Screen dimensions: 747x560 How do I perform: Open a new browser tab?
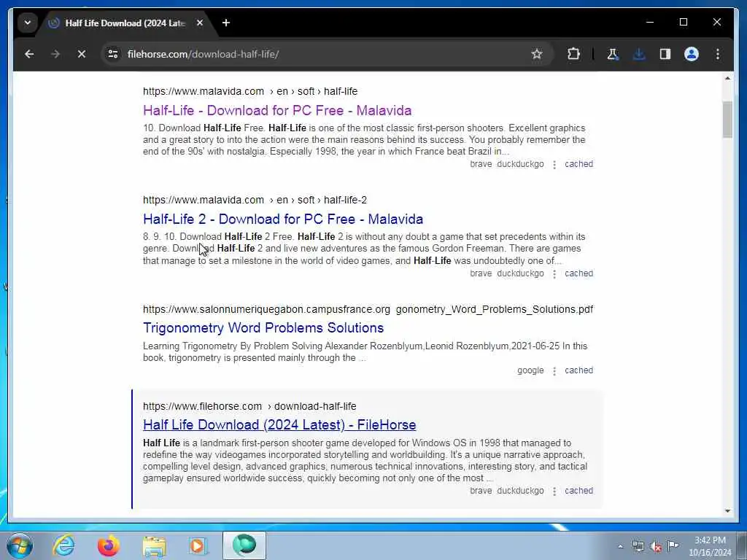click(226, 23)
